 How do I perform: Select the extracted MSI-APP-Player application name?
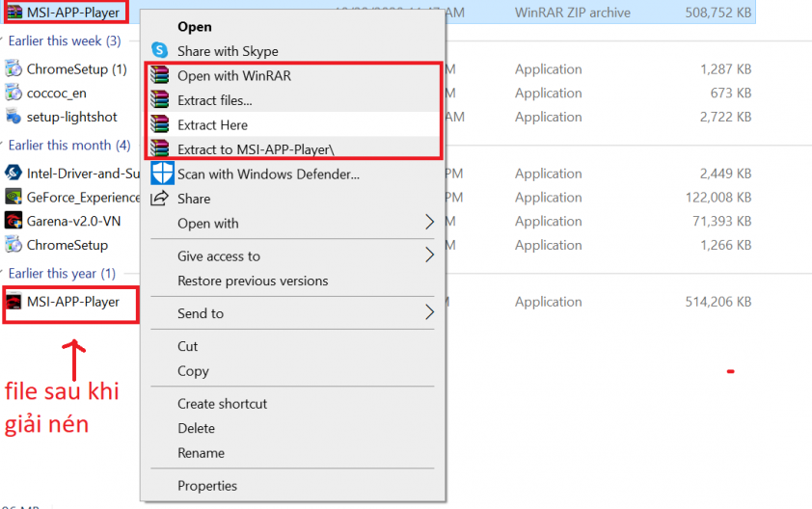[x=73, y=302]
